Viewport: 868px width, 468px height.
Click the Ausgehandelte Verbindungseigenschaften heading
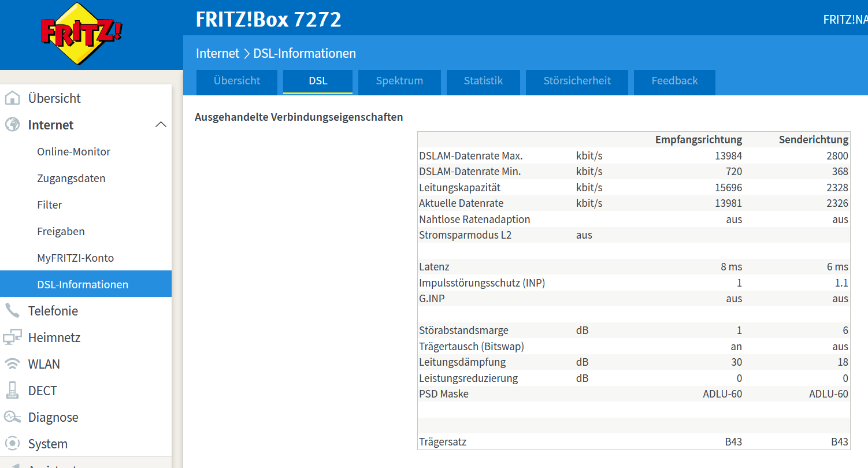coord(299,117)
